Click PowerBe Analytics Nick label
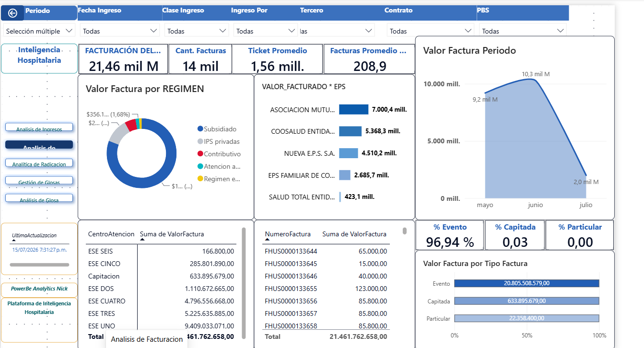 39,289
